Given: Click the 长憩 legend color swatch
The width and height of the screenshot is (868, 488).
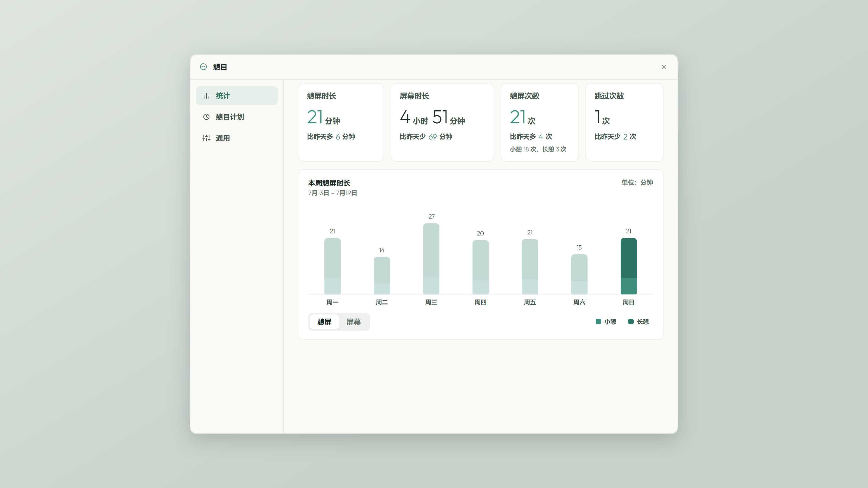Looking at the screenshot, I should pos(631,322).
